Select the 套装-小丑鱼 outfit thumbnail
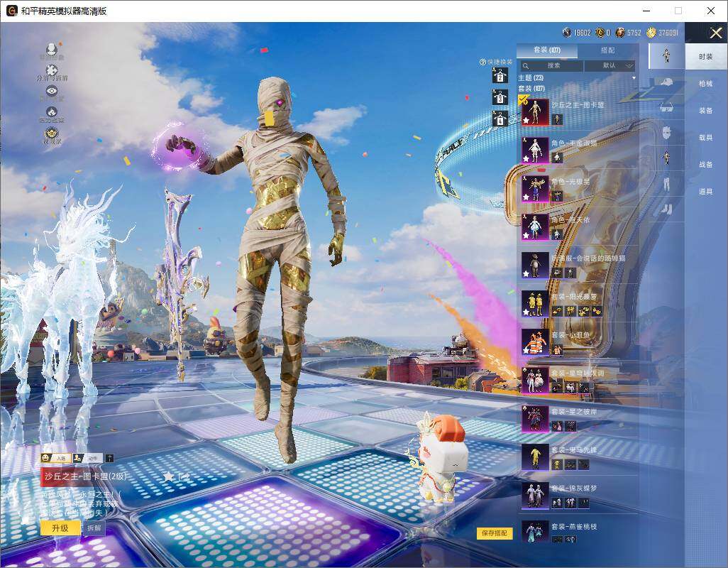The image size is (728, 568). click(535, 342)
